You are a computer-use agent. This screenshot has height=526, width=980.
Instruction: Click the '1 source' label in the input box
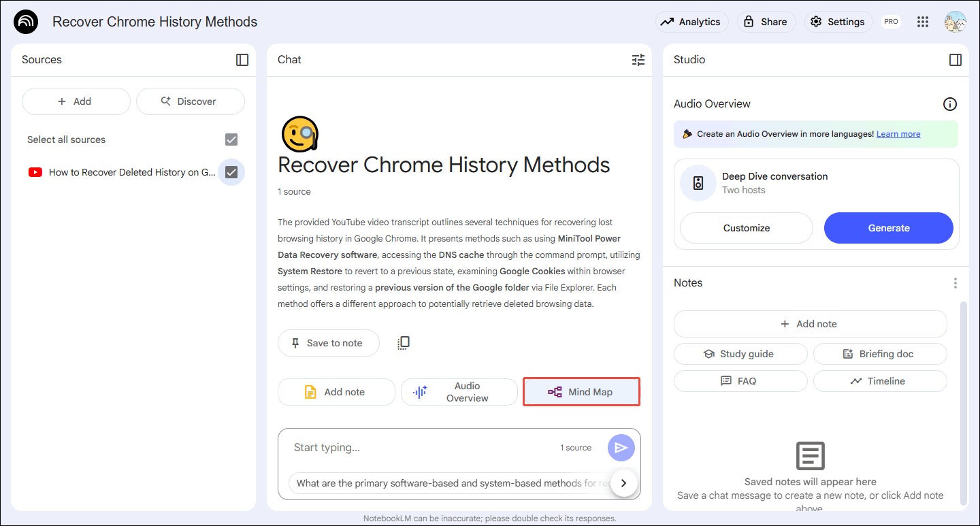click(x=576, y=448)
